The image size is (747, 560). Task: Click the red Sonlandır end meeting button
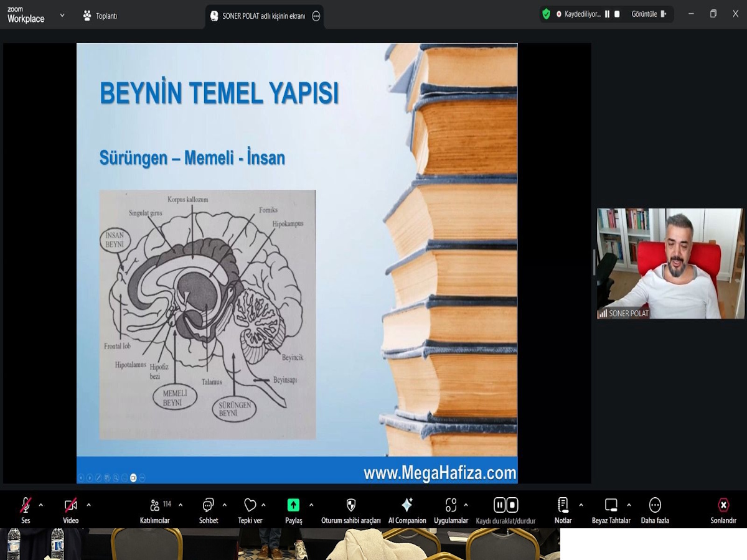(723, 505)
